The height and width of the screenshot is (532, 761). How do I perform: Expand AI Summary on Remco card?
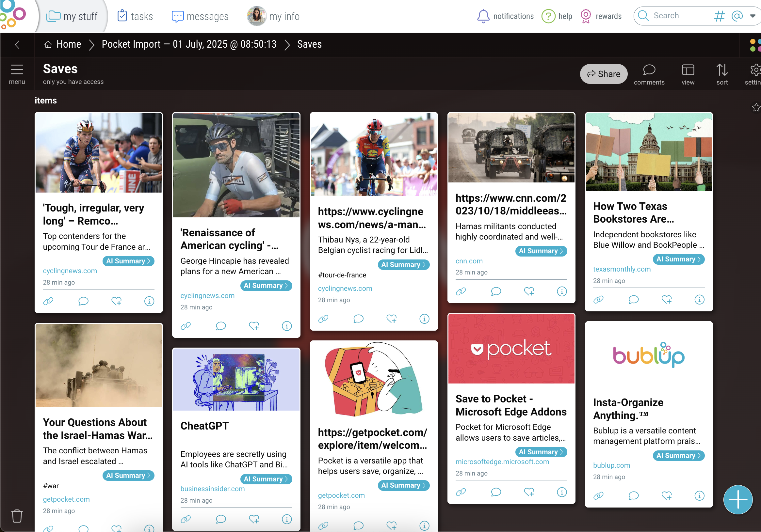128,261
